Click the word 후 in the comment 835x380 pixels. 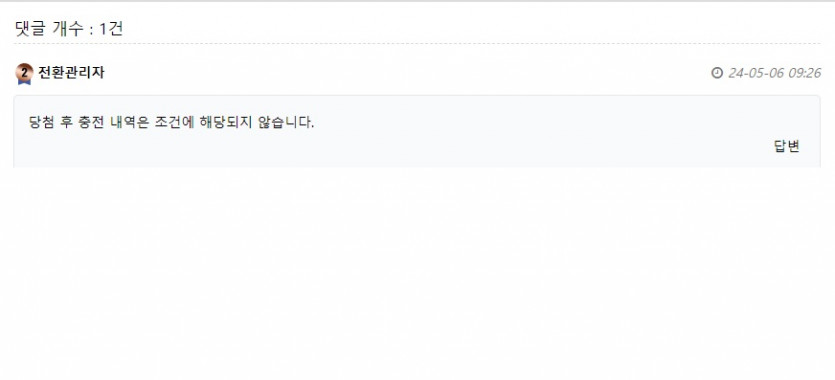point(66,122)
